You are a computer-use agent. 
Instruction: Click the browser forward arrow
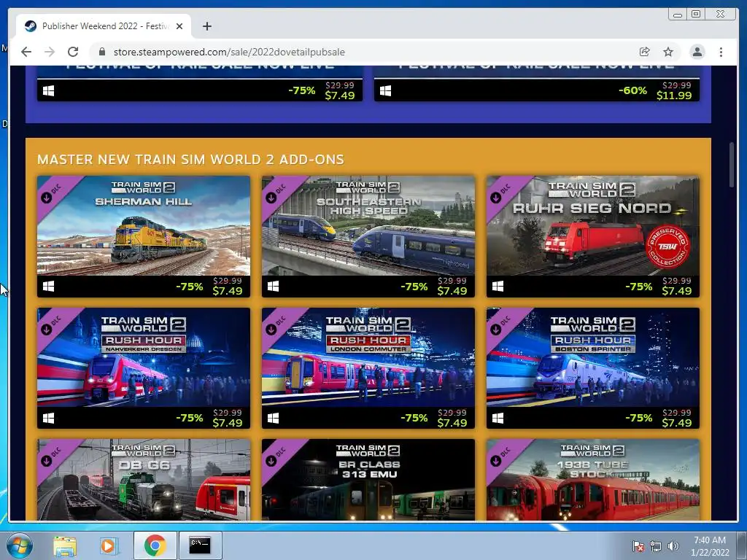pos(50,52)
